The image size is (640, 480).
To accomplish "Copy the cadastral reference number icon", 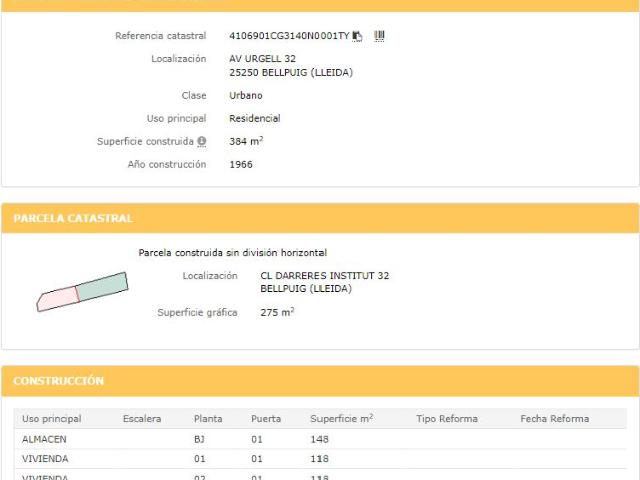I will 357,36.
